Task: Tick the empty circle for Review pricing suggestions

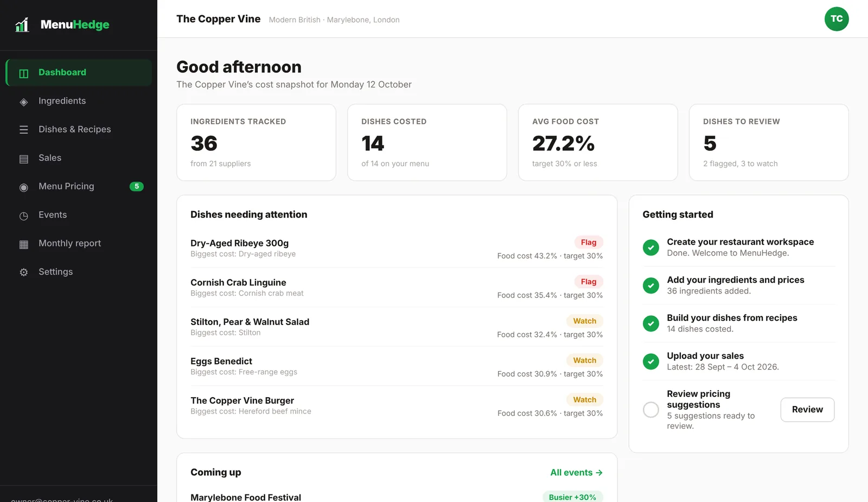Action: [651, 410]
